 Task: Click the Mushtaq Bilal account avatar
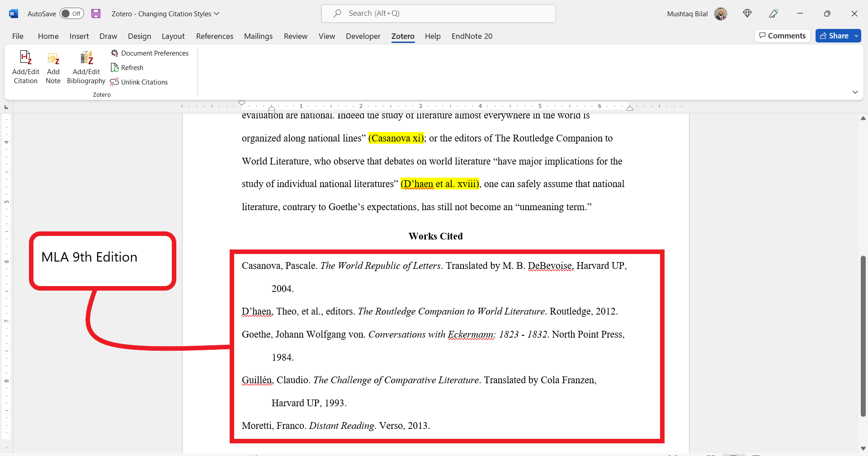(720, 14)
